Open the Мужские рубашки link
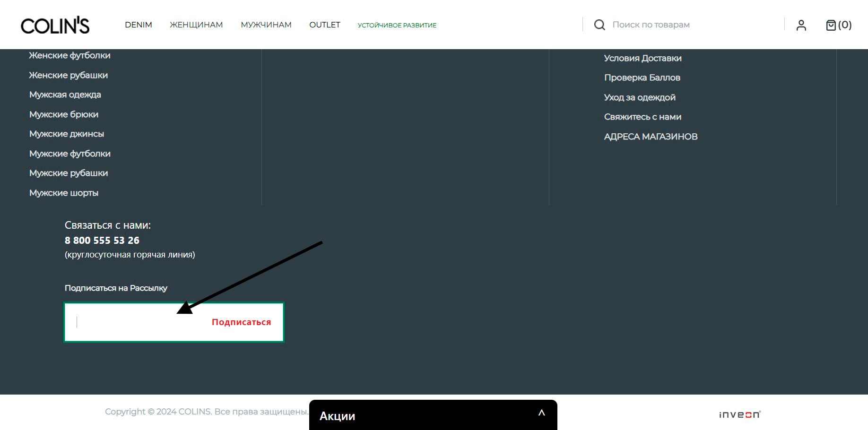The image size is (868, 430). coord(69,173)
